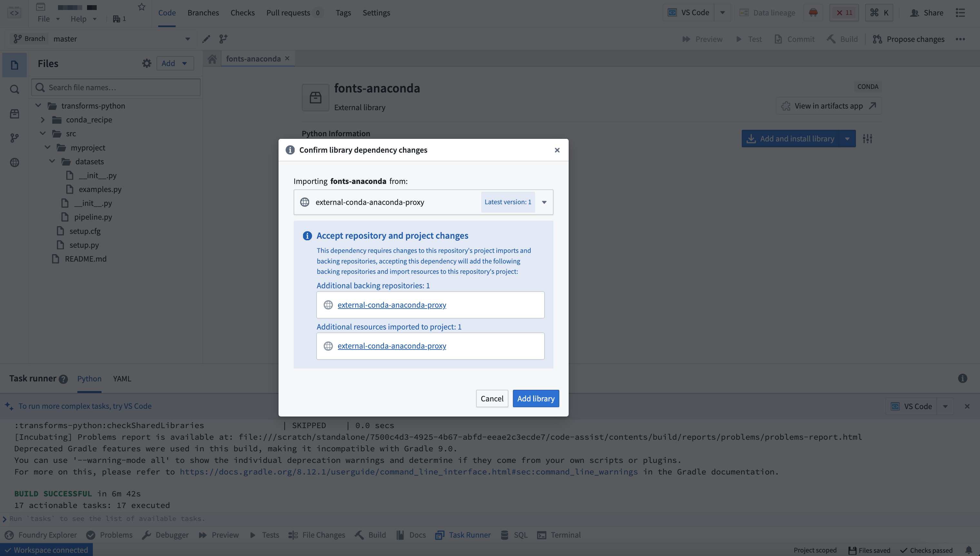Open the SQL panel

pyautogui.click(x=514, y=535)
